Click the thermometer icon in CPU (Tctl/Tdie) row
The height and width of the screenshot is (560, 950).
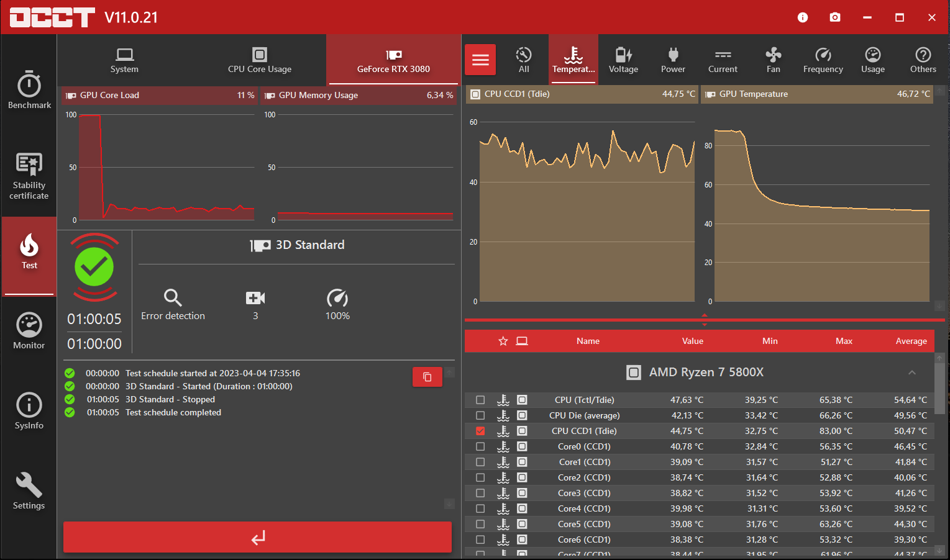503,400
